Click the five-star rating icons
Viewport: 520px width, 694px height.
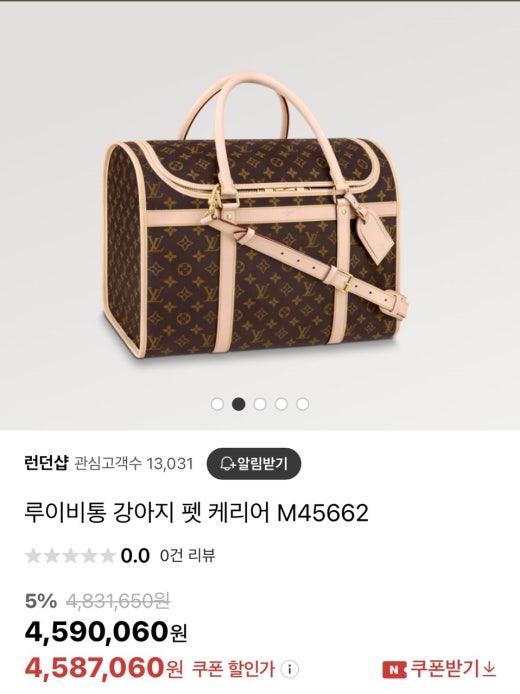pos(70,555)
